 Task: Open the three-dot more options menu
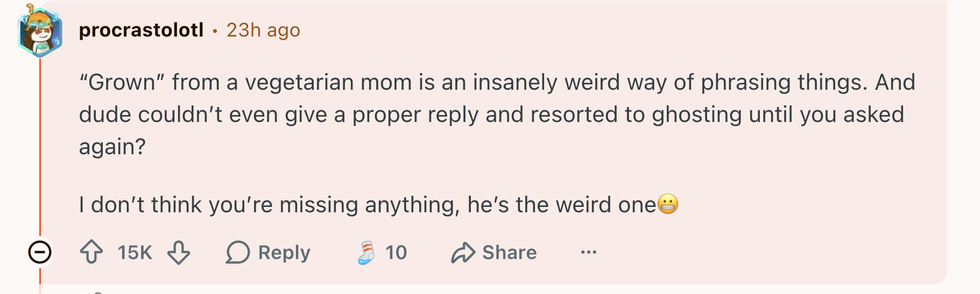coord(589,252)
